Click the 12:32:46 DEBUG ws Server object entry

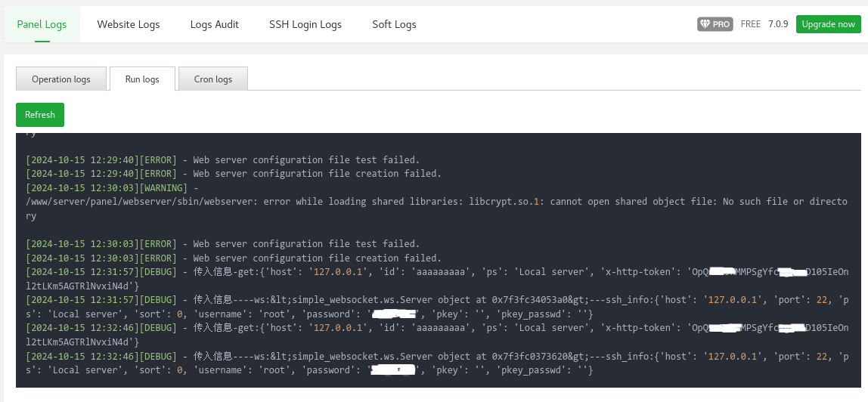pos(437,363)
